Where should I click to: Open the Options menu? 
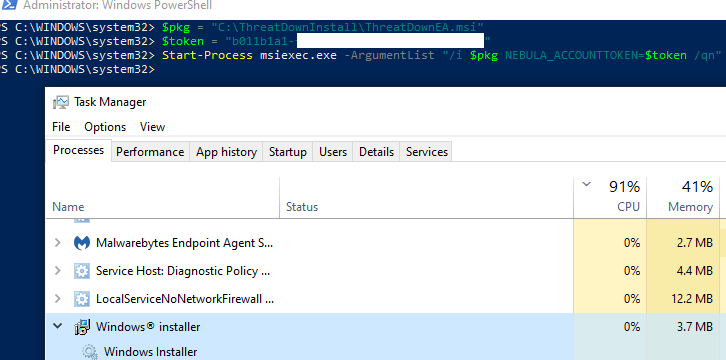[105, 127]
